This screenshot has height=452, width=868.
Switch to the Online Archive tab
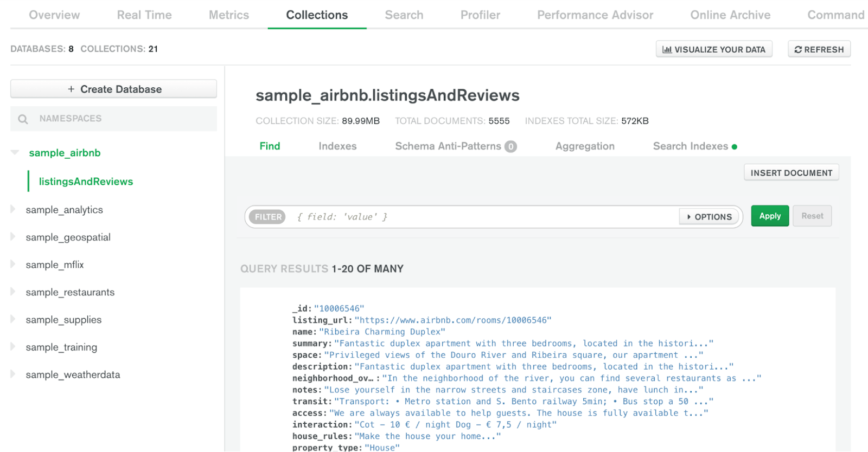click(730, 15)
